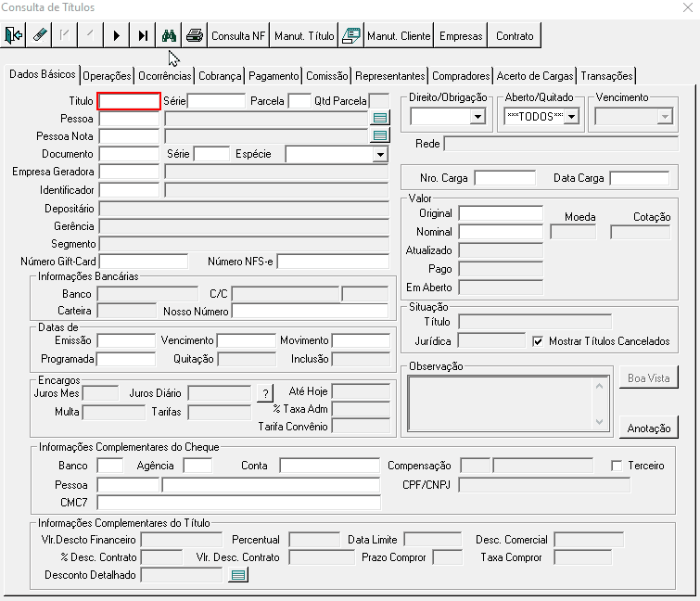This screenshot has width=700, height=601.
Task: Click the Nro. Carga field
Action: pos(505,178)
